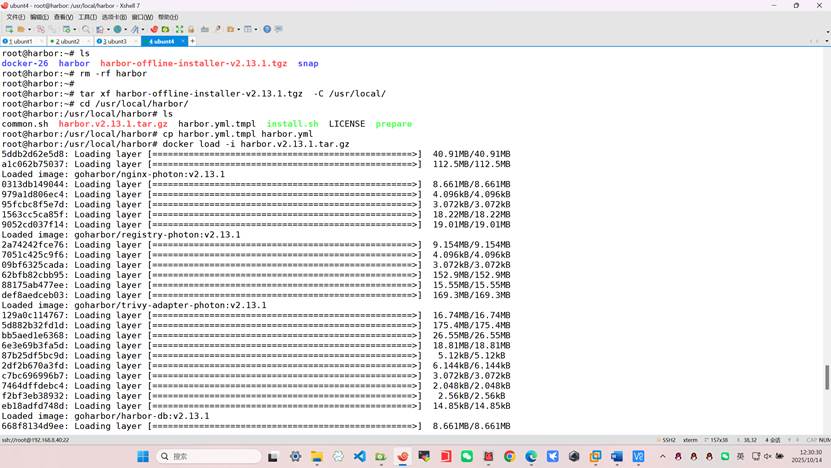Screen dimensions: 831x468
Task: Click the Loaded image goharbor/nginx-photon line
Action: pos(113,174)
